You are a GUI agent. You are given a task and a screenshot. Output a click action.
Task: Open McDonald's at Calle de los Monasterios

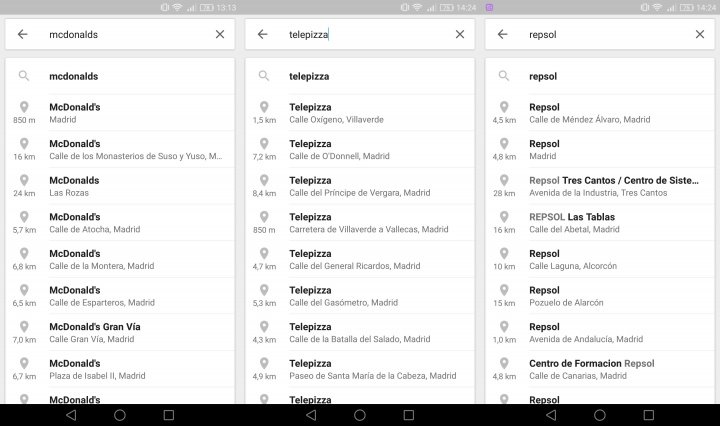[x=120, y=150]
